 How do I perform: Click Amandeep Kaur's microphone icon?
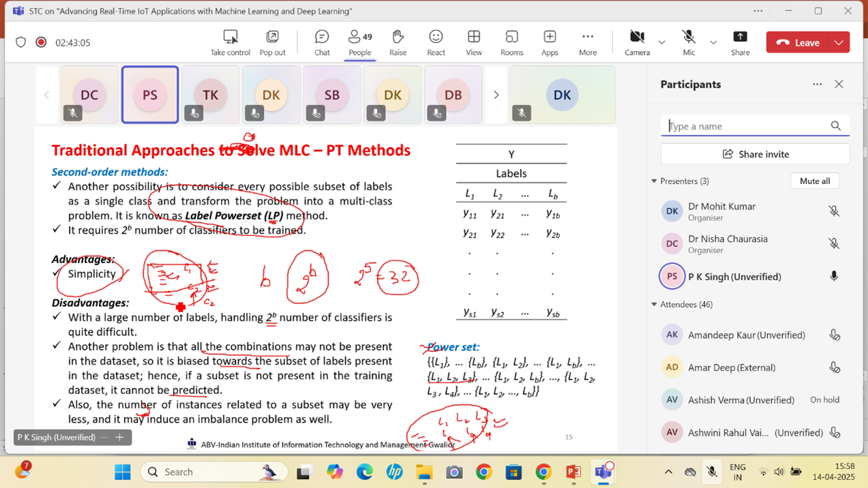pos(834,335)
